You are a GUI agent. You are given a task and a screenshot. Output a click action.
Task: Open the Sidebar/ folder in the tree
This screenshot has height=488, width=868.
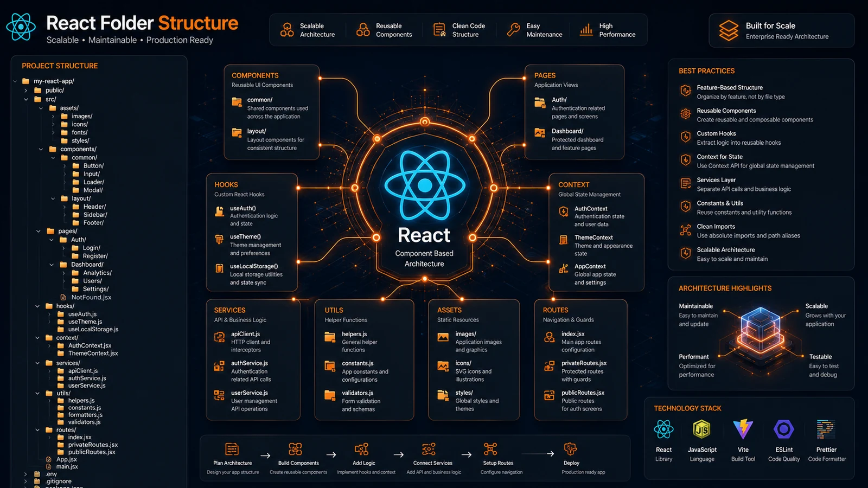95,215
